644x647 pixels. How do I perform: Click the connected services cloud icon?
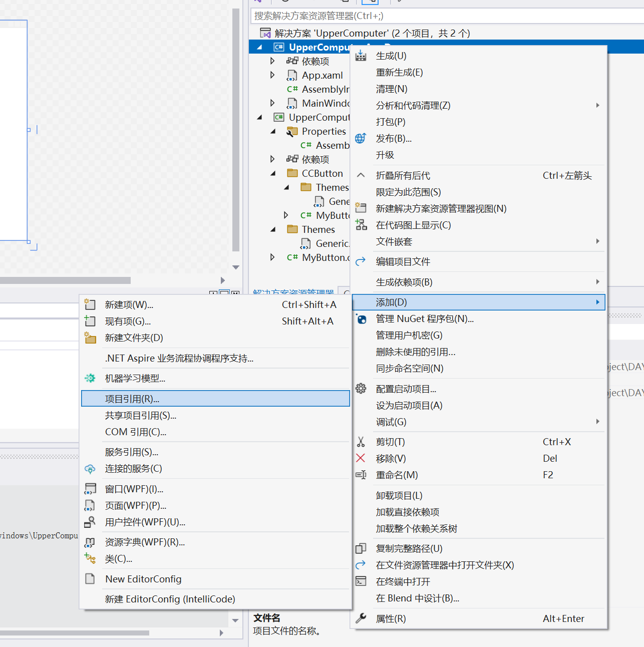coord(90,469)
